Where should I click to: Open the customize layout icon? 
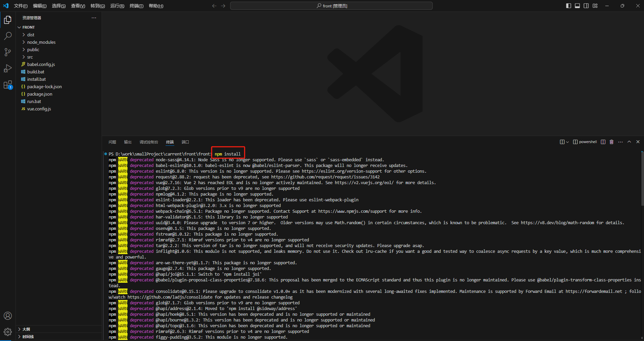coord(595,6)
